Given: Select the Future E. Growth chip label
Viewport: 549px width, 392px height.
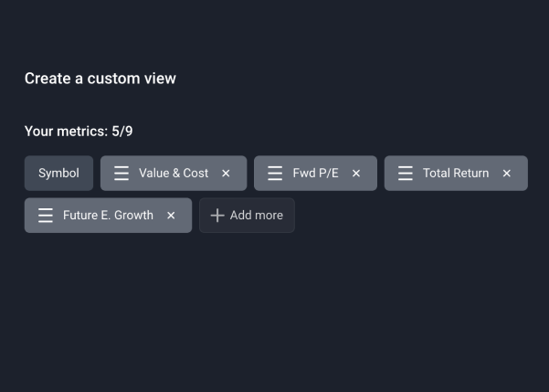Looking at the screenshot, I should coord(108,216).
